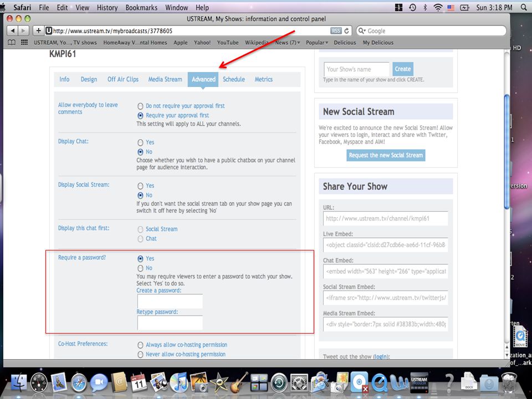Launch iTunes from the Dock
The width and height of the screenshot is (532, 399).
pyautogui.click(x=179, y=382)
